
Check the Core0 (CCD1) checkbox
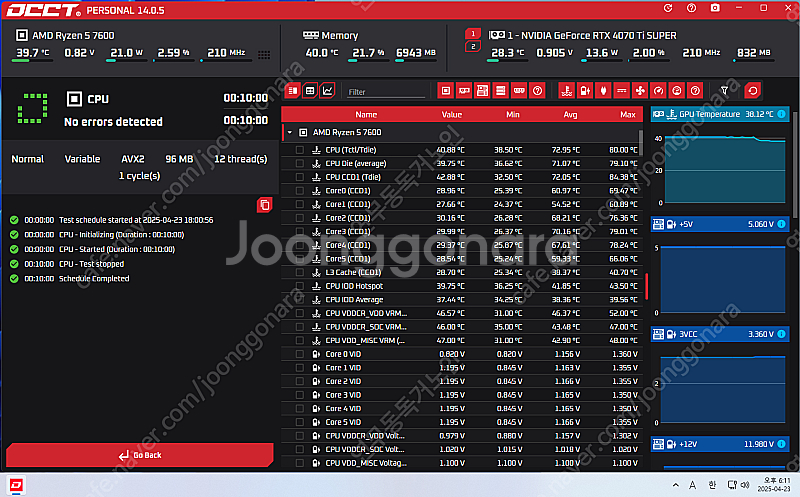pos(299,191)
